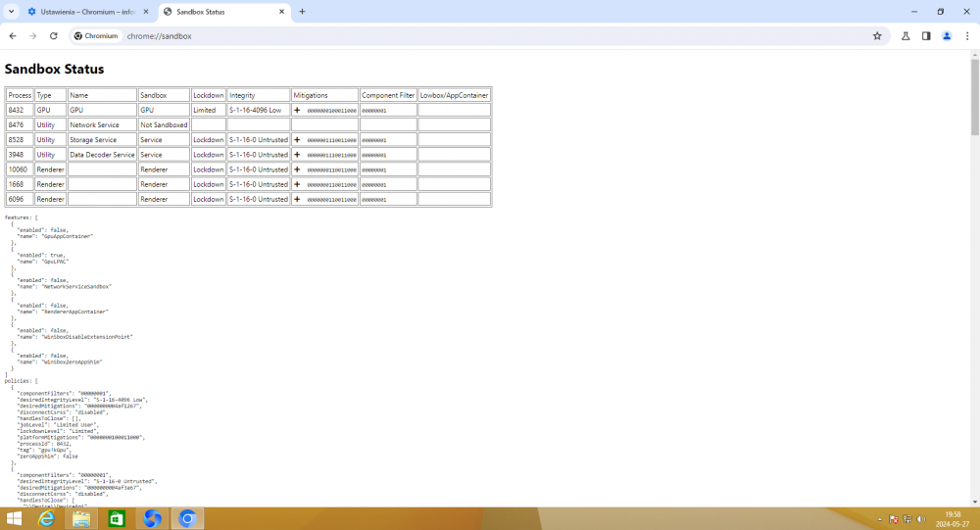Bookmark this page with the star icon
This screenshot has height=530, width=980.
(x=877, y=36)
